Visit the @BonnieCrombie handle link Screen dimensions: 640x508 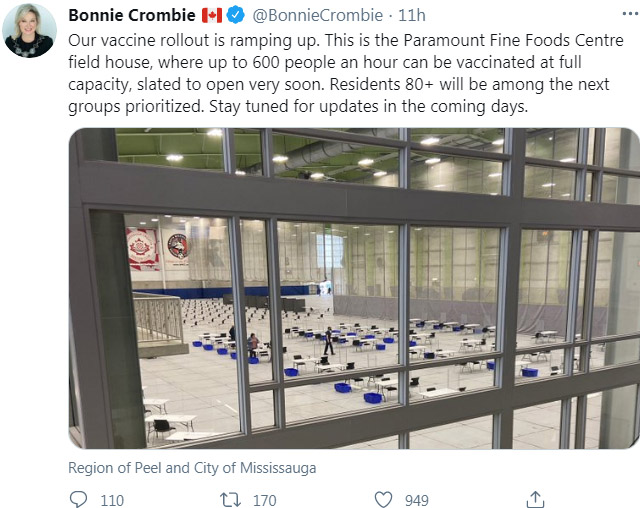point(319,15)
